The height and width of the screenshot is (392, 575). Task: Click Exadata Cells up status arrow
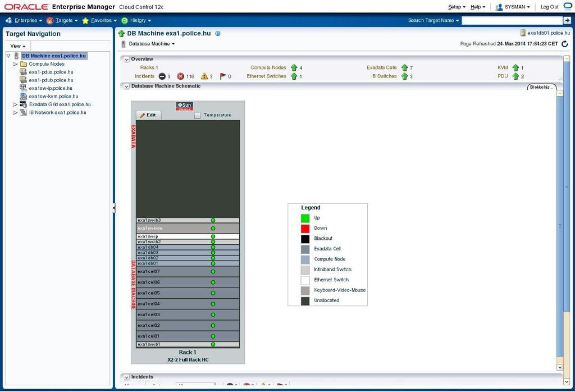404,67
